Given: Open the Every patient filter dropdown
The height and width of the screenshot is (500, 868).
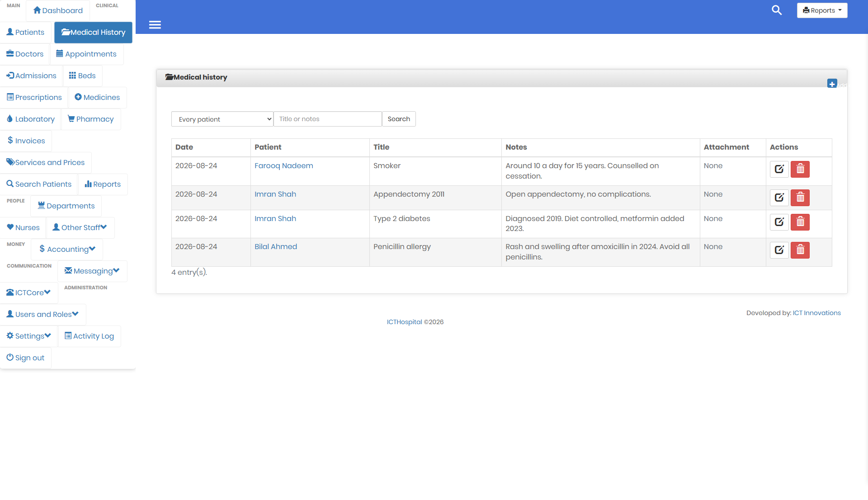Looking at the screenshot, I should tap(222, 119).
